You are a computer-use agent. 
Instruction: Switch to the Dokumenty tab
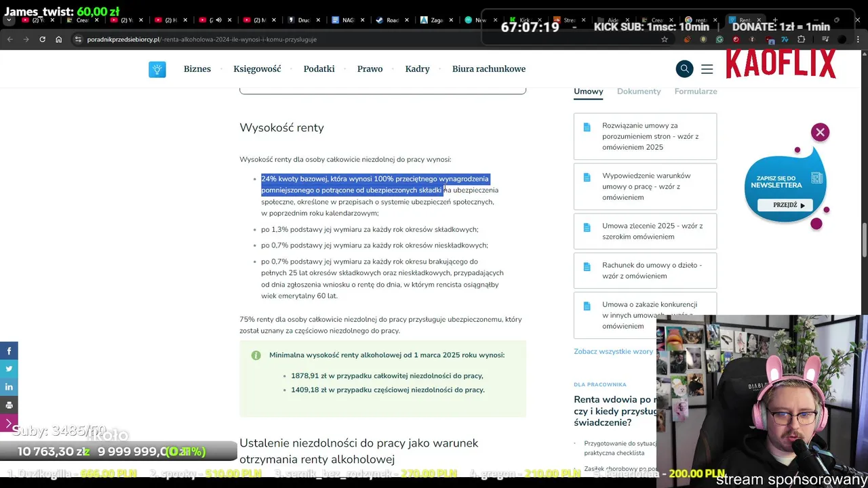(x=639, y=91)
